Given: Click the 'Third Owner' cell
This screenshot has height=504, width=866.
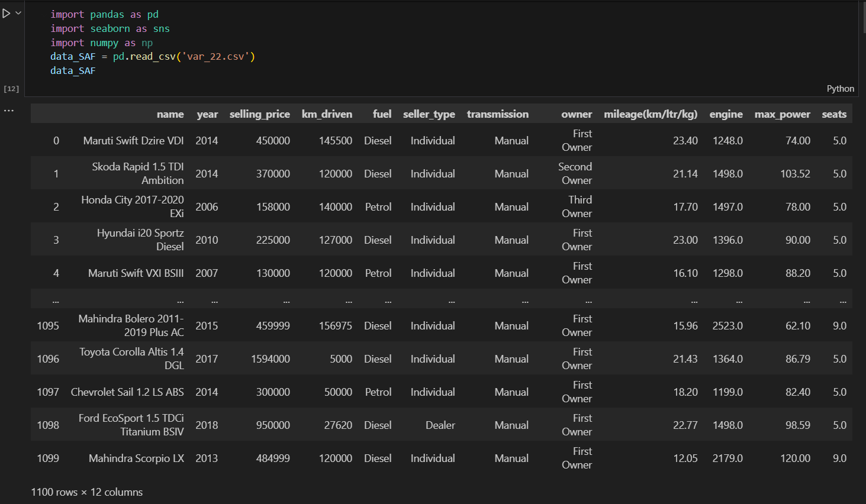Looking at the screenshot, I should (x=577, y=206).
